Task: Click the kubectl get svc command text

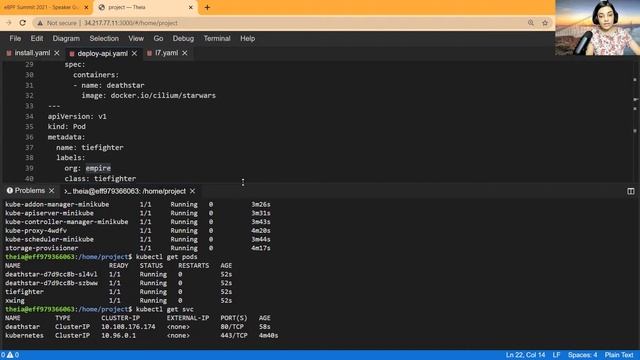Action: [x=164, y=309]
